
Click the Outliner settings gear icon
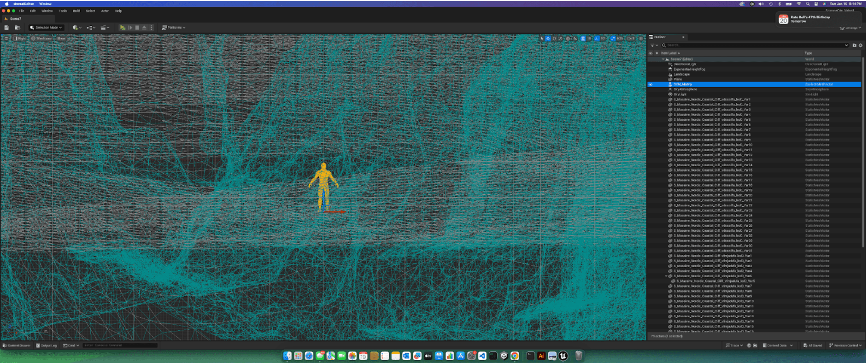[x=861, y=45]
